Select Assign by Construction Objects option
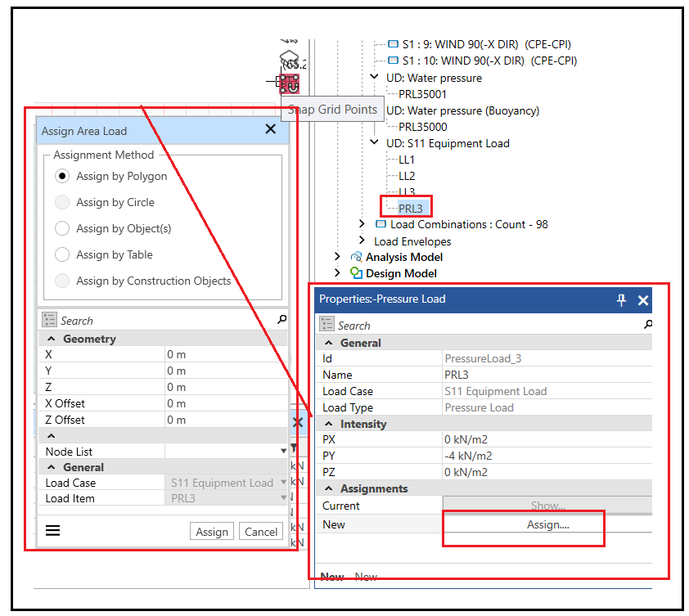Image resolution: width=689 pixels, height=616 pixels. tap(62, 281)
